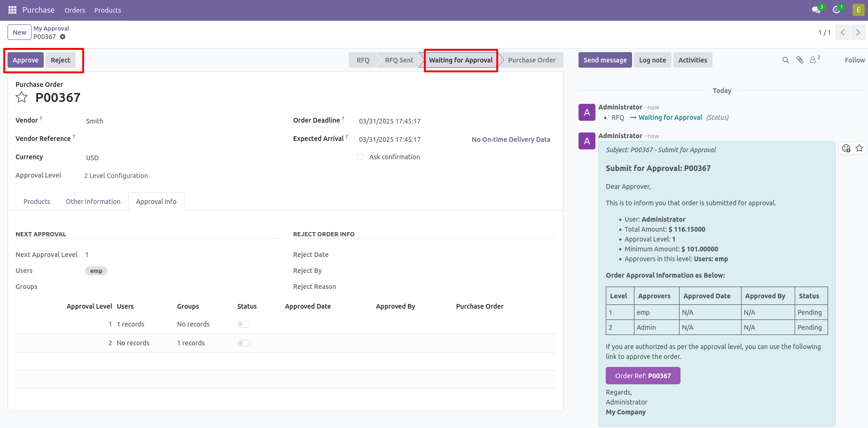
Task: Click the Purchase Order status stage
Action: coord(531,60)
